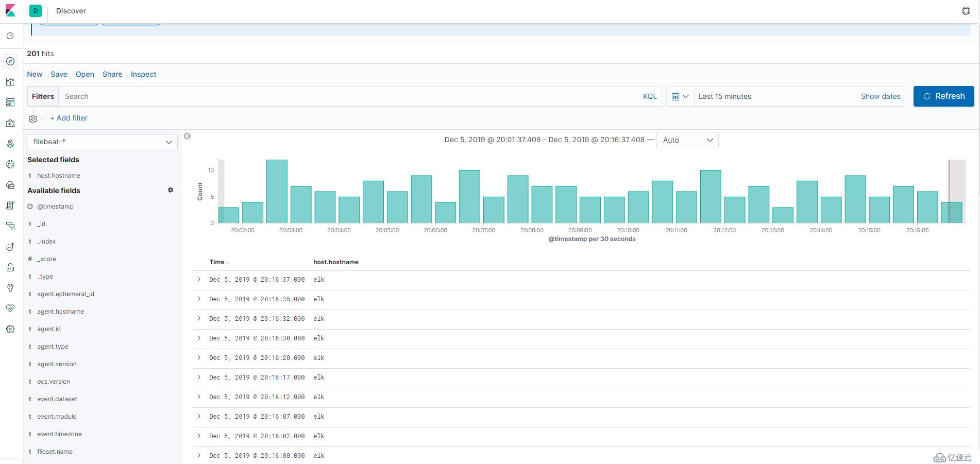Open APM icon in sidebar

click(10, 226)
